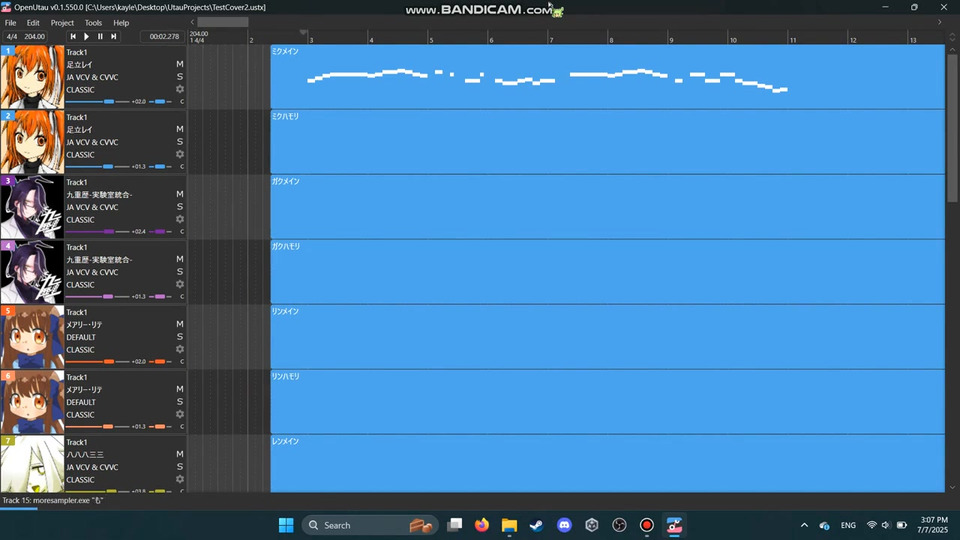The image size is (960, 540).
Task: Change track 3 singer 九重歴
Action: [99, 195]
